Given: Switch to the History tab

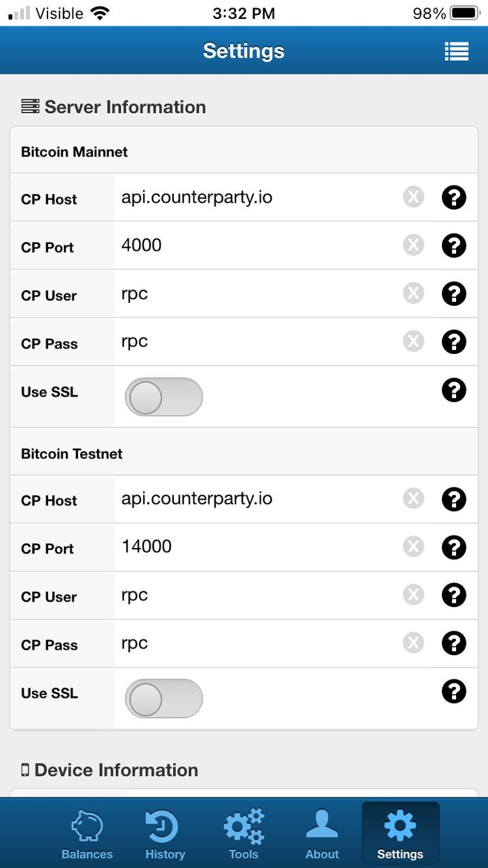Looking at the screenshot, I should [165, 834].
